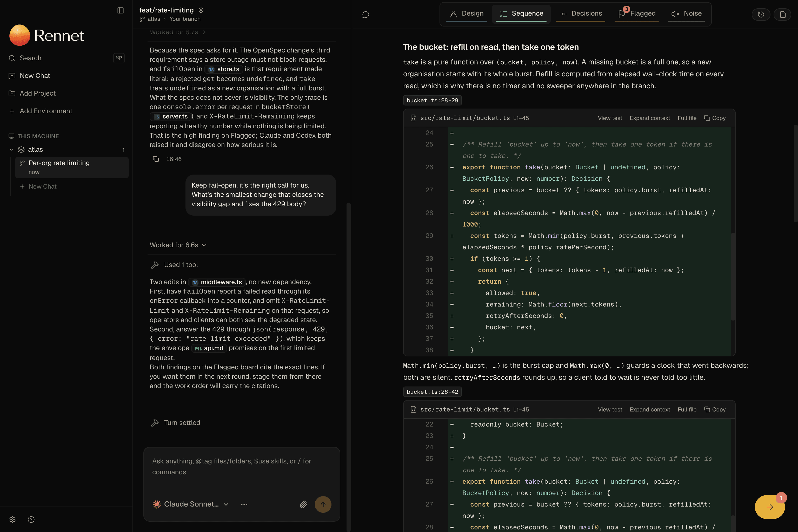798x532 pixels.
Task: Open the store.ts file chip
Action: [x=224, y=69]
